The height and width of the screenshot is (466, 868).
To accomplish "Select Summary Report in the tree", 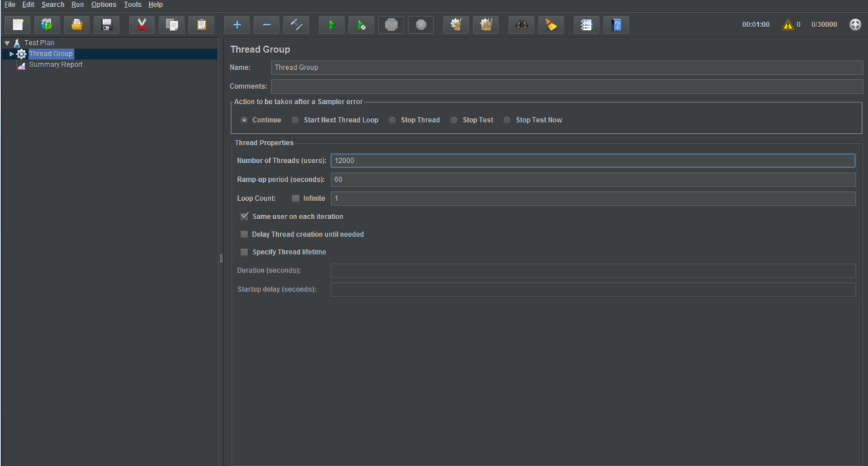I will [x=56, y=65].
